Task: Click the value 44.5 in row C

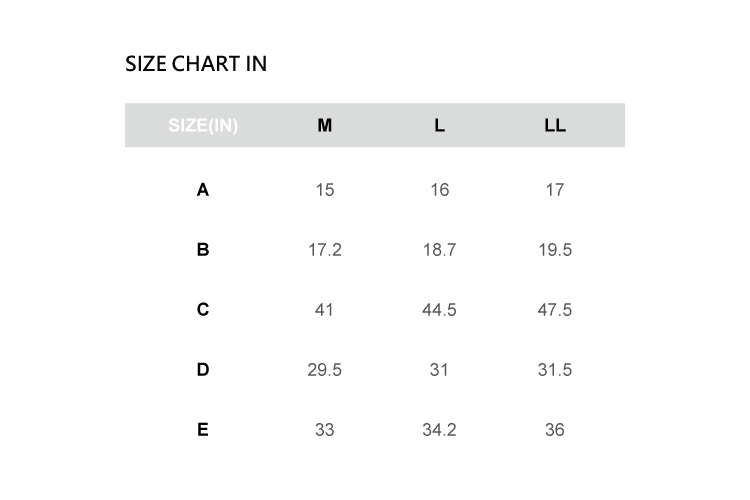Action: pyautogui.click(x=439, y=310)
